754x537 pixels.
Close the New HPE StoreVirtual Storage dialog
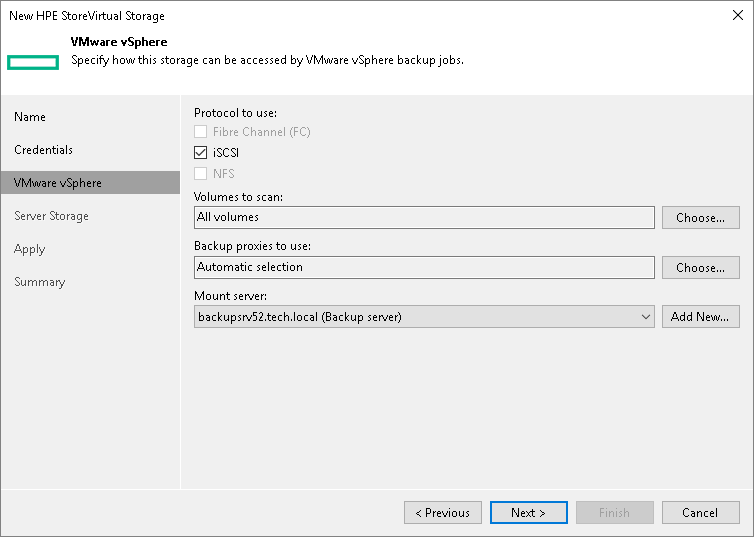tap(738, 15)
